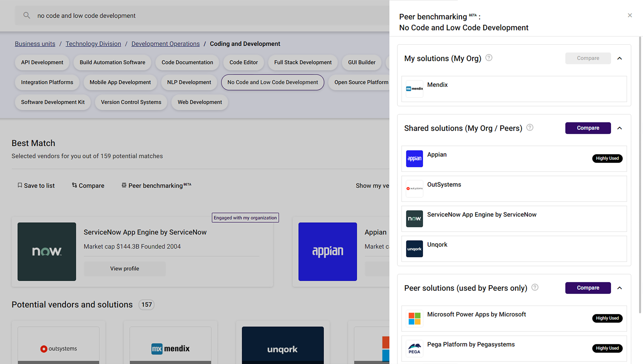643x364 pixels.
Task: Click the Unqork solution name
Action: coord(437,245)
